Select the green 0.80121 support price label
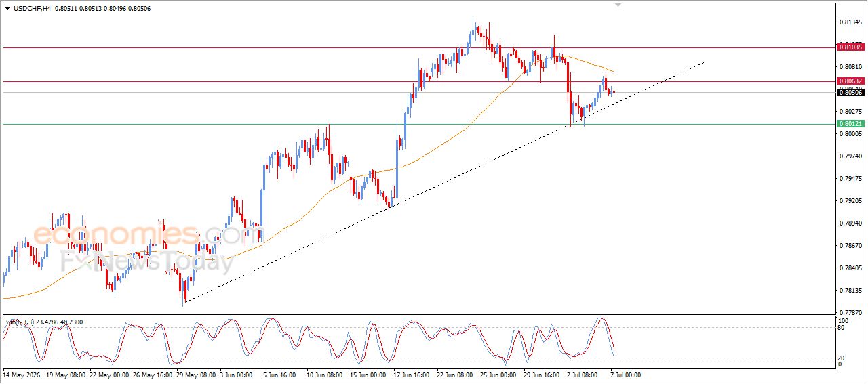 [x=850, y=124]
